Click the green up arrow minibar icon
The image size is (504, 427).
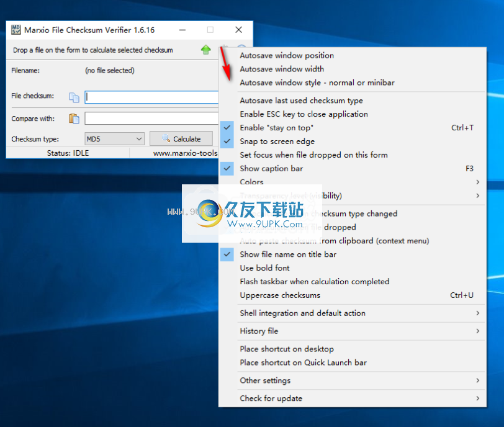[x=205, y=50]
